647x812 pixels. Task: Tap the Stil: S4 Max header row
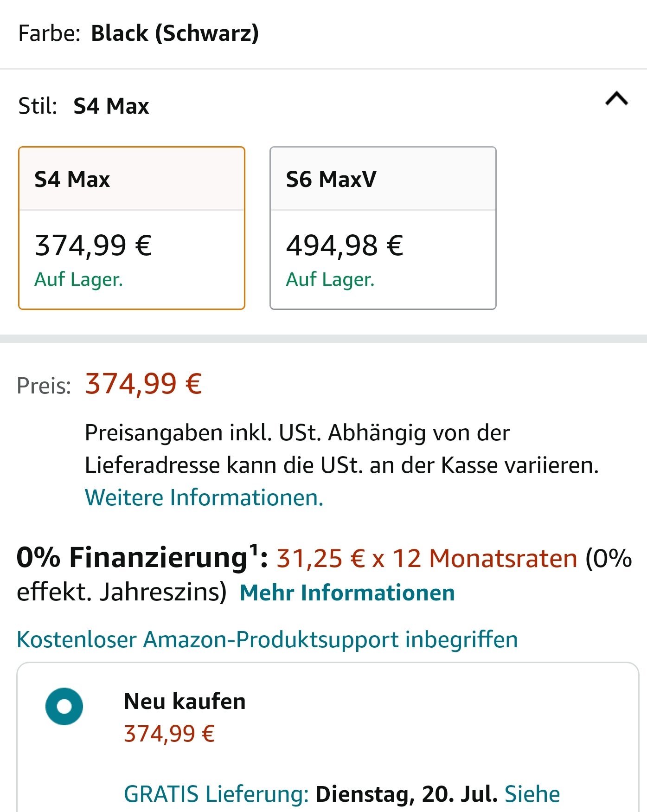(323, 106)
